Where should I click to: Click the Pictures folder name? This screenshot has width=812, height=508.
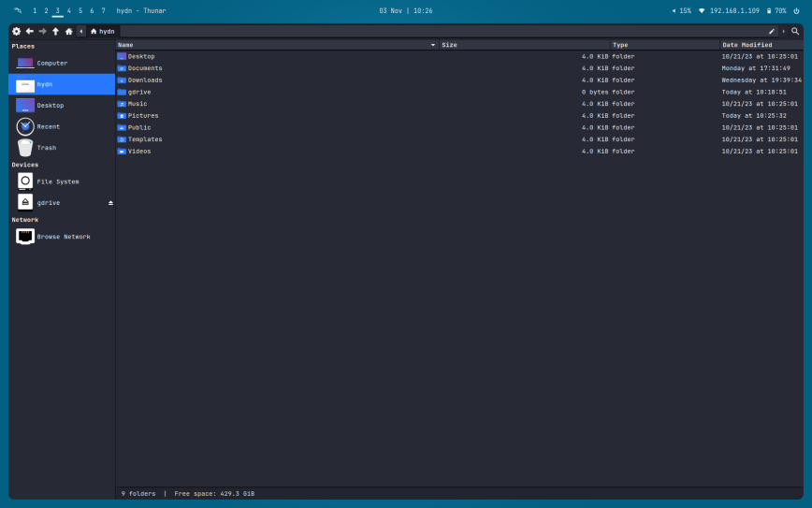coord(143,116)
